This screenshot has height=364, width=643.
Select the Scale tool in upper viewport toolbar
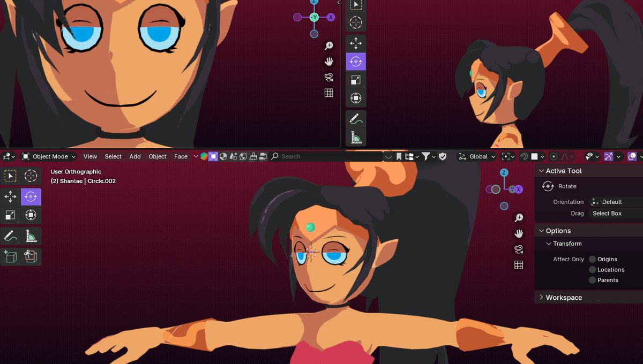(356, 80)
